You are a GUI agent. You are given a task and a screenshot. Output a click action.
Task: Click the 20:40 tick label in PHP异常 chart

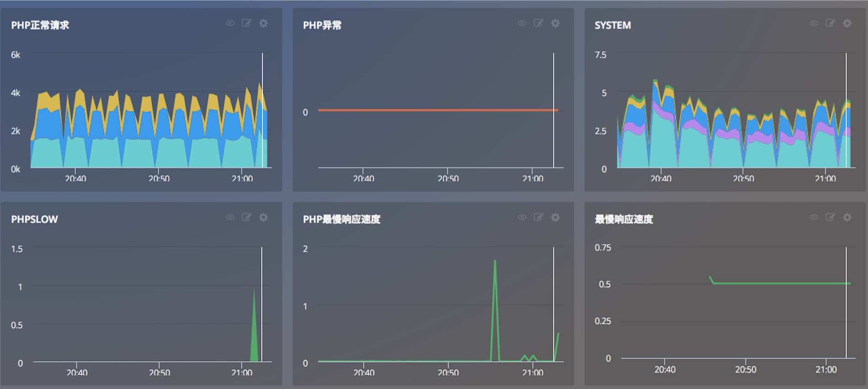tap(364, 178)
